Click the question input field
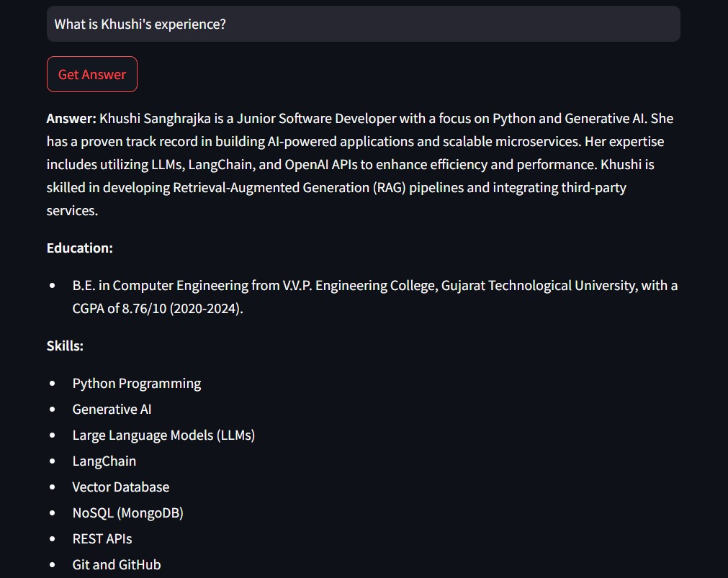This screenshot has height=578, width=728. pyautogui.click(x=363, y=24)
